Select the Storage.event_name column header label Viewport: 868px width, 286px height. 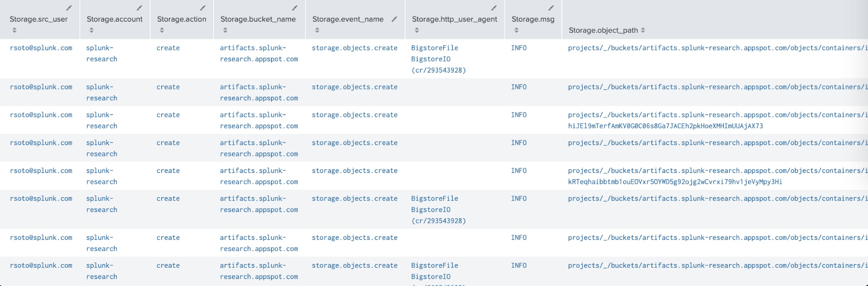pyautogui.click(x=348, y=19)
